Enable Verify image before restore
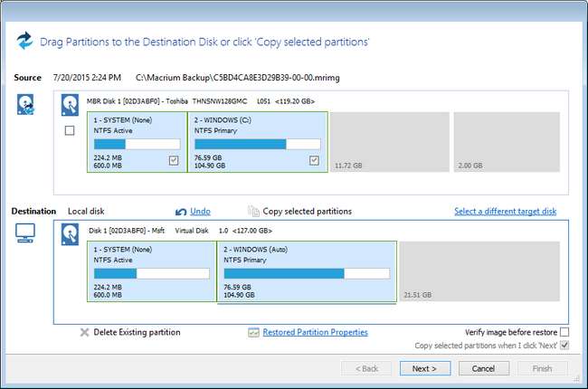Viewport: 588px width, 389px height. [x=564, y=332]
